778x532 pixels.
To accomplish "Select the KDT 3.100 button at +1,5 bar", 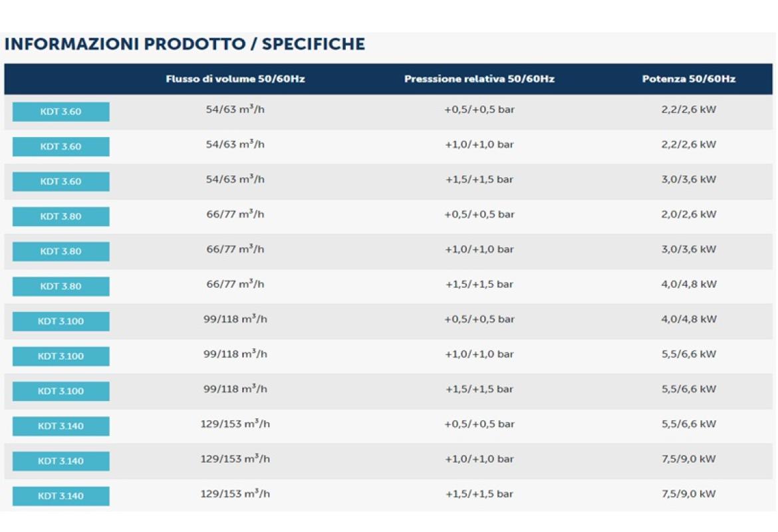I will 61,391.
